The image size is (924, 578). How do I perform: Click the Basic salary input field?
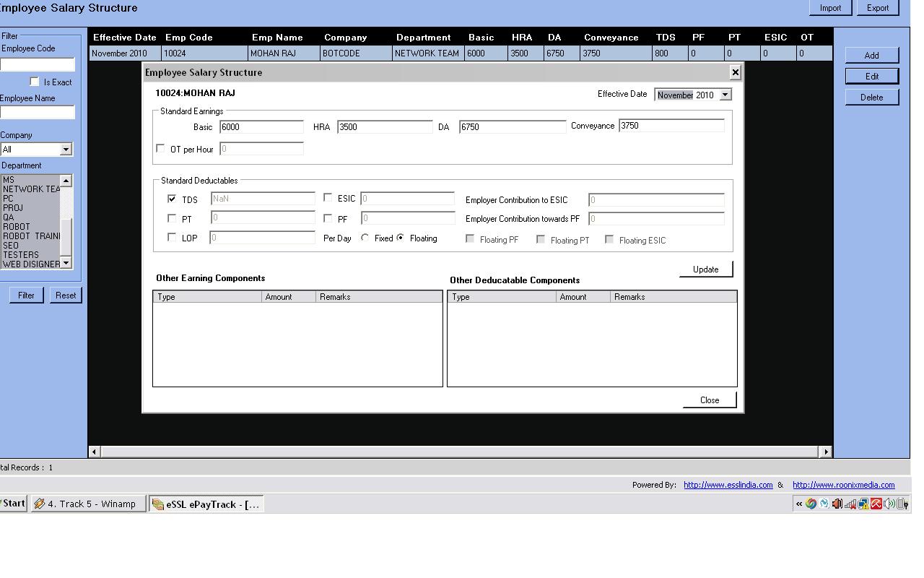click(x=261, y=127)
